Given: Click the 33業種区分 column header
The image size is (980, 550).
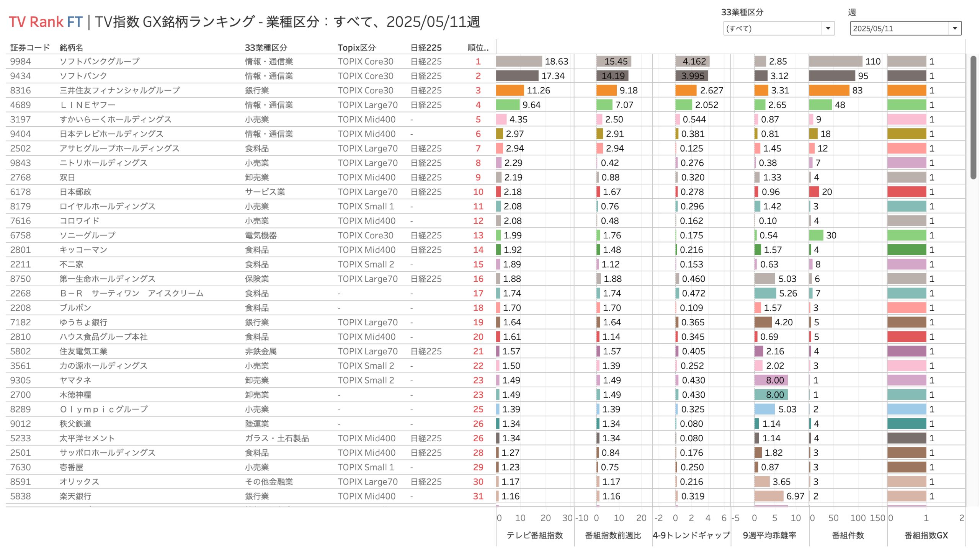Looking at the screenshot, I should 266,47.
